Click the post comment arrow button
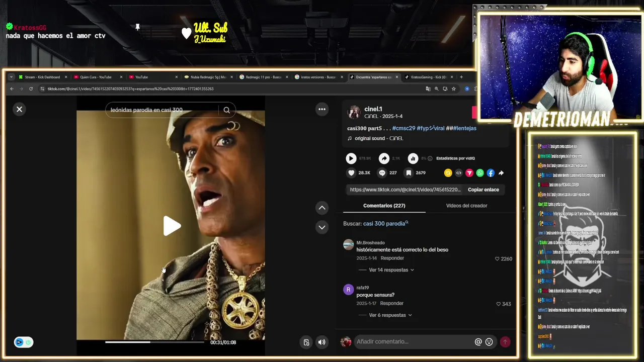 (505, 342)
